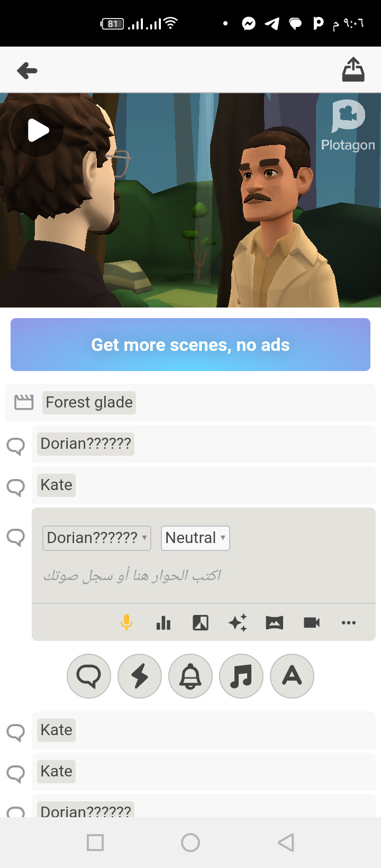
Task: Go back with the arrow icon
Action: pos(27,70)
